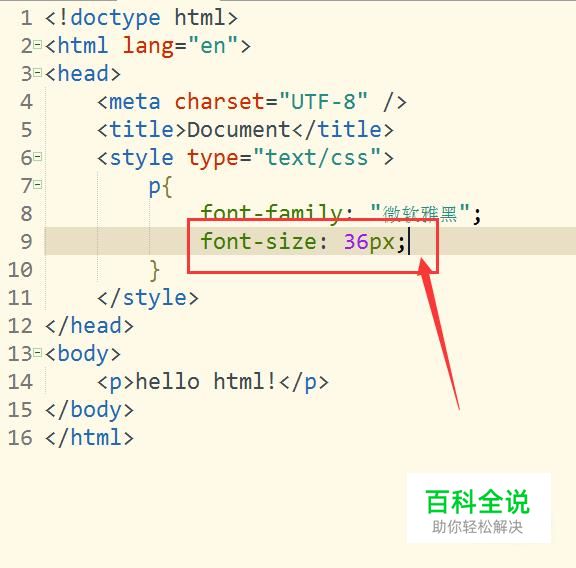Click the type attribute on style tag
This screenshot has height=568, width=576.
pyautogui.click(x=212, y=159)
